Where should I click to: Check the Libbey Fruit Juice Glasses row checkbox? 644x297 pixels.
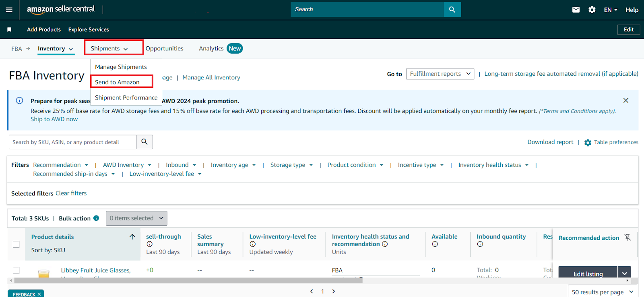pyautogui.click(x=16, y=270)
